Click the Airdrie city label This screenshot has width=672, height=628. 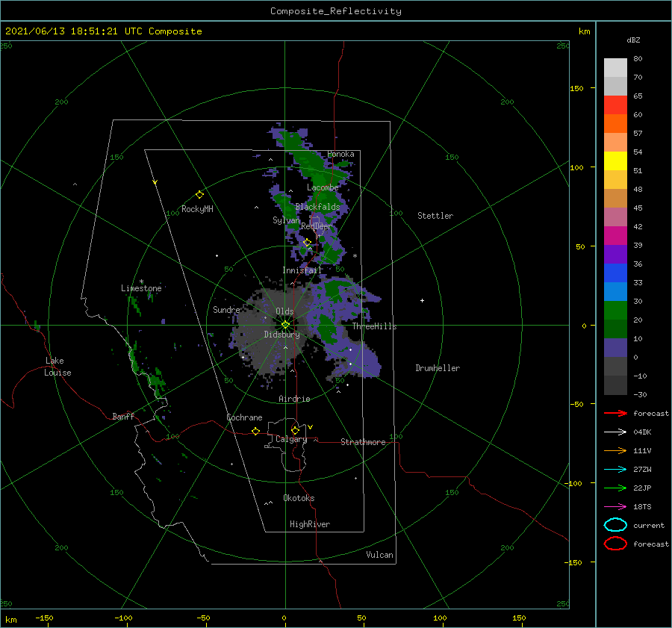click(294, 399)
